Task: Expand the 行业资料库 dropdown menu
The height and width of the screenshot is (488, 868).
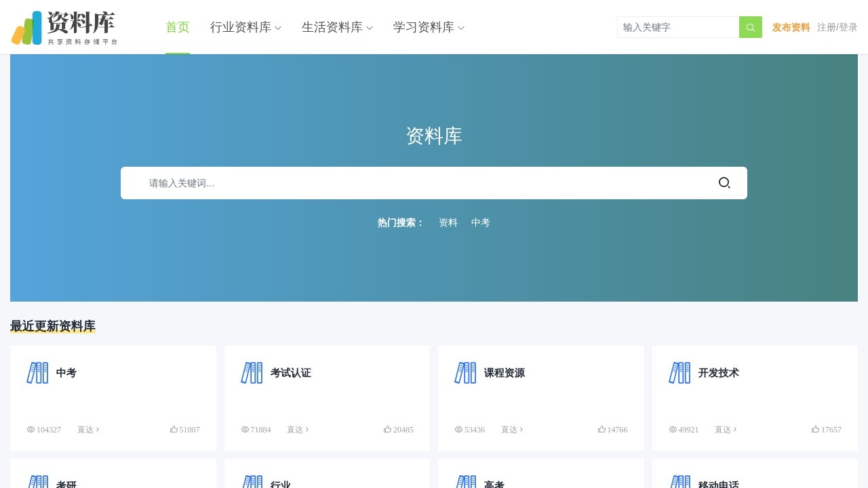Action: pos(245,27)
